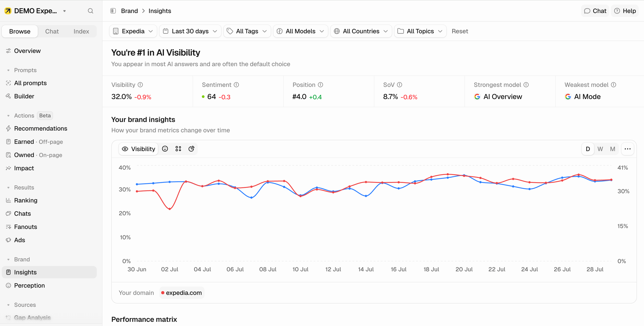Collapse the Results sidebar section
Image resolution: width=644 pixels, height=326 pixels.
click(21, 187)
